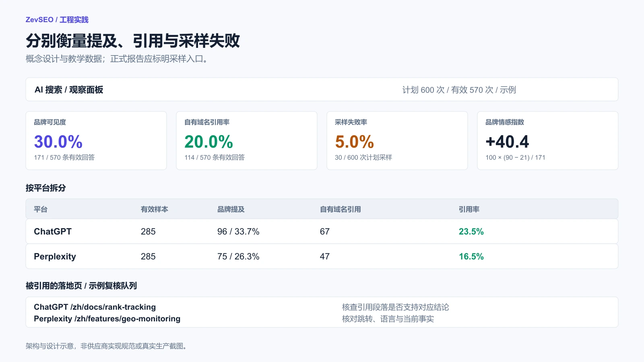Click the 核查引用段落是否支持对应结论 note
This screenshot has height=362, width=644.
pos(396,307)
